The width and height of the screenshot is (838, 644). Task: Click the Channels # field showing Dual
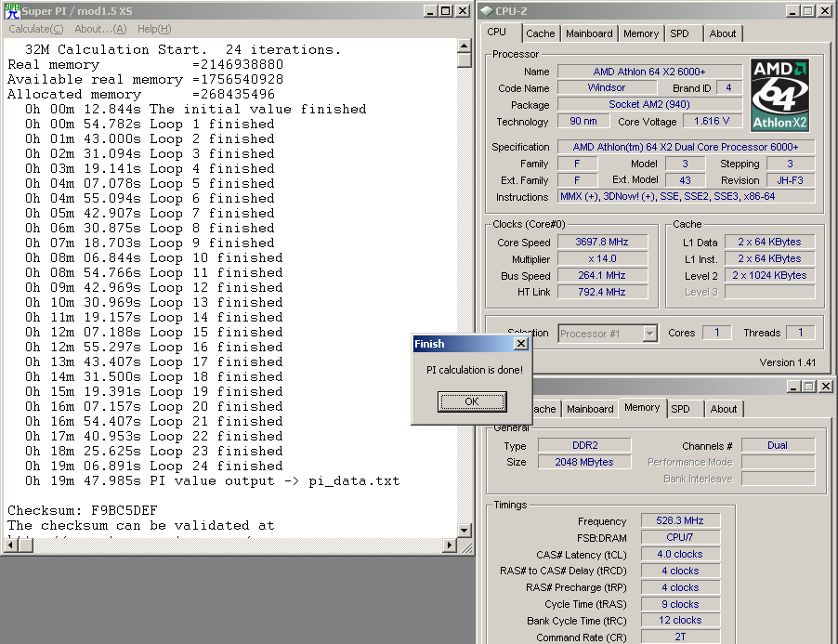click(x=779, y=445)
